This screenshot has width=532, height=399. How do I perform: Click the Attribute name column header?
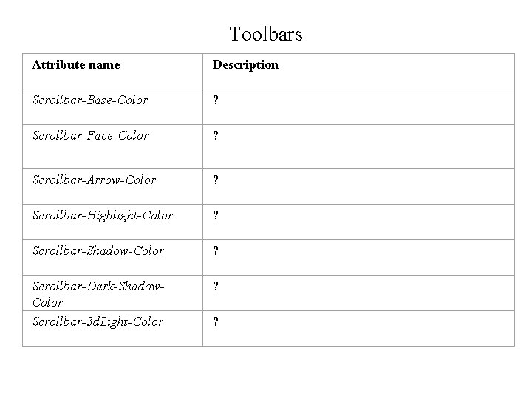[x=76, y=65]
